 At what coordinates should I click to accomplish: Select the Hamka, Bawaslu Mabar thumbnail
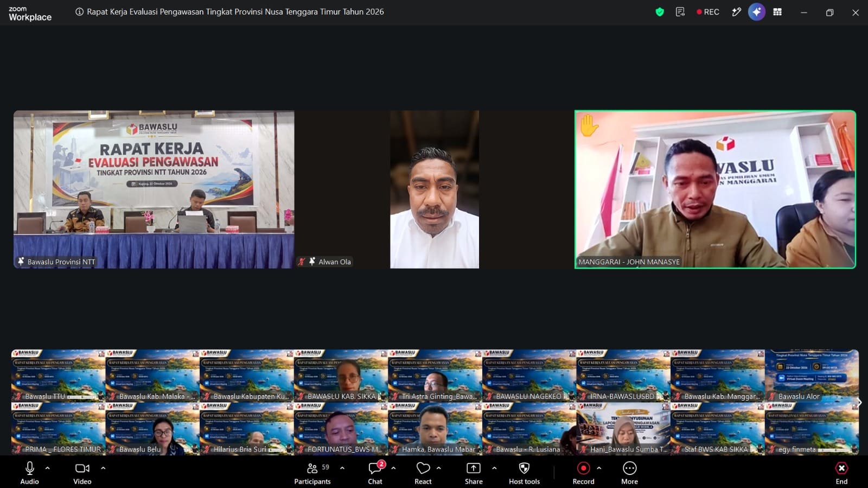tap(435, 429)
